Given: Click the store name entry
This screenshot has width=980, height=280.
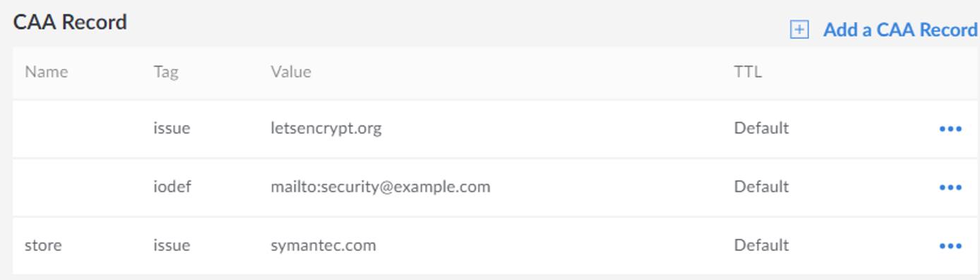Looking at the screenshot, I should click(43, 245).
